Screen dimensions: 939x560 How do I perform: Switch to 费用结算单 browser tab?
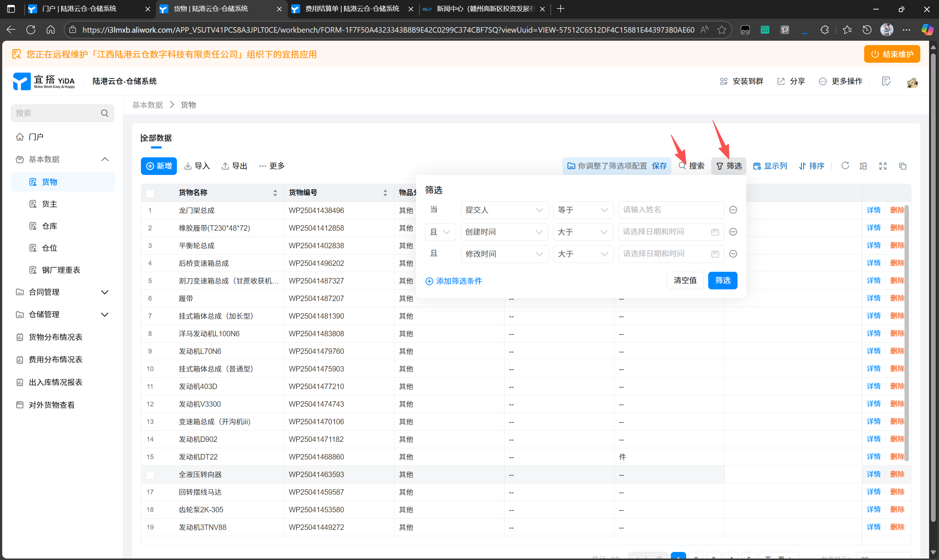click(351, 9)
